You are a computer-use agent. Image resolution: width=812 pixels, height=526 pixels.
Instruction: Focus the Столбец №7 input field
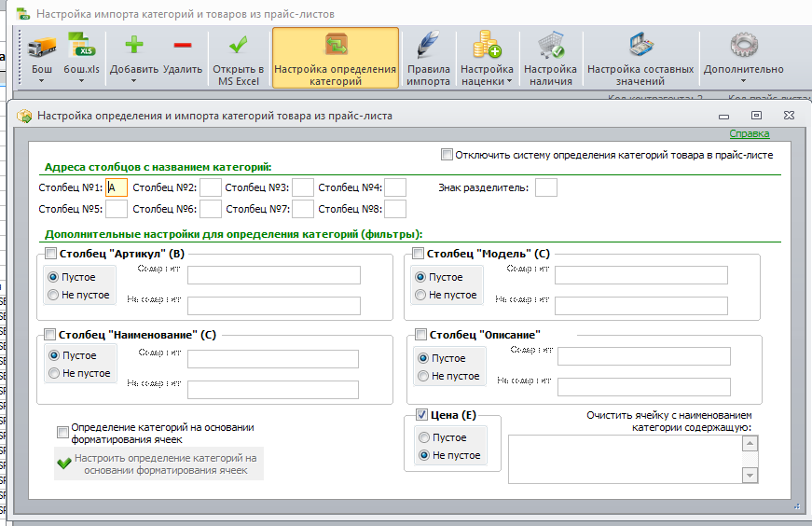303,209
